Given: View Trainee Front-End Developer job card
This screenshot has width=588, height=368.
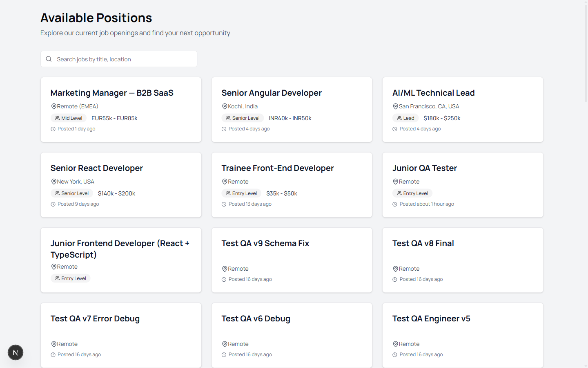Looking at the screenshot, I should (x=278, y=168).
